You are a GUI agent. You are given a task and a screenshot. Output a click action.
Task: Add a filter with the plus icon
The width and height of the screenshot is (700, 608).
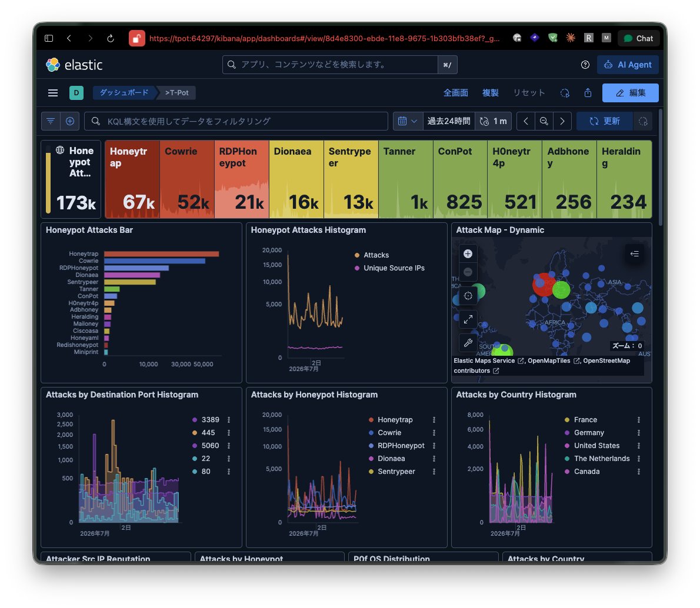tap(70, 121)
